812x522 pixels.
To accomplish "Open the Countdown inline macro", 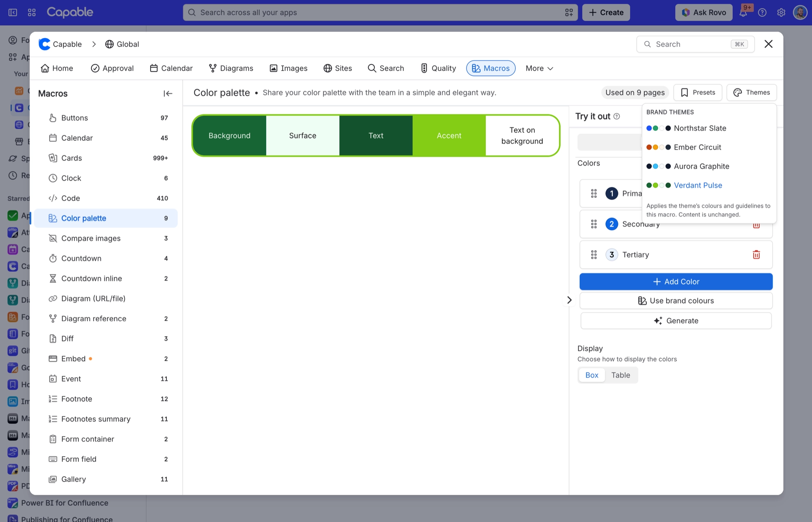I will coord(106,278).
